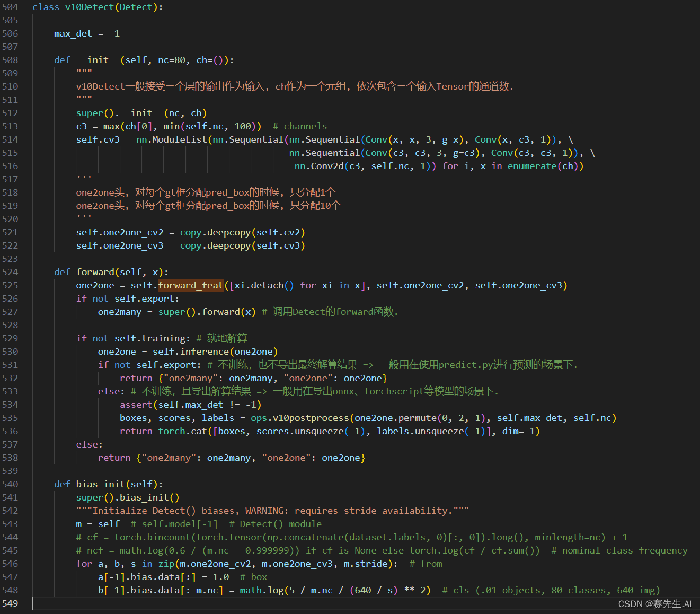Click the return statement on line 538
The width and height of the screenshot is (700, 614).
pos(232,458)
